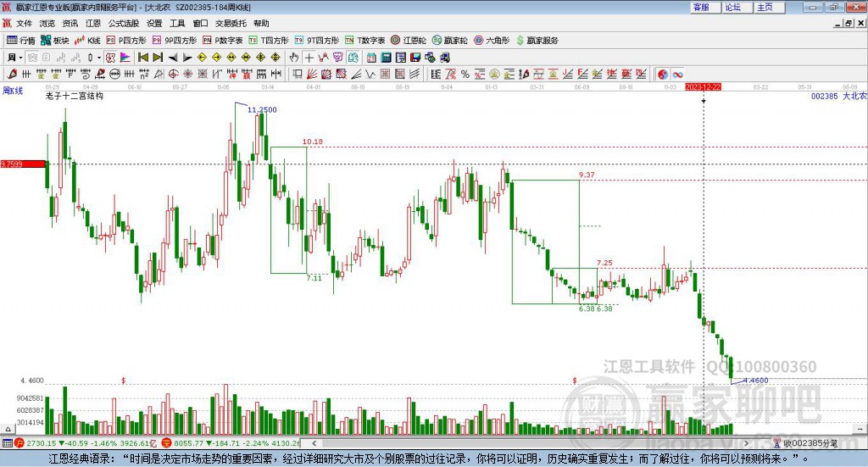Open the P数字表 tool
This screenshot has width=868, height=467.
click(223, 41)
